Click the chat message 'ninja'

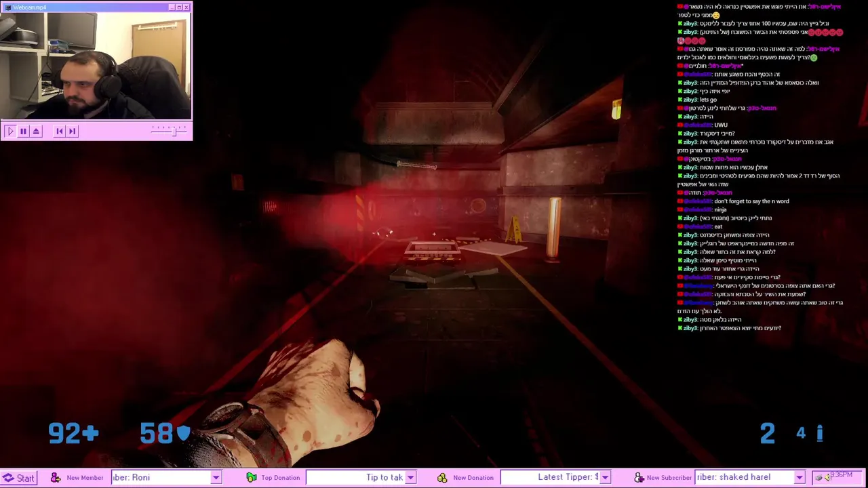click(720, 209)
